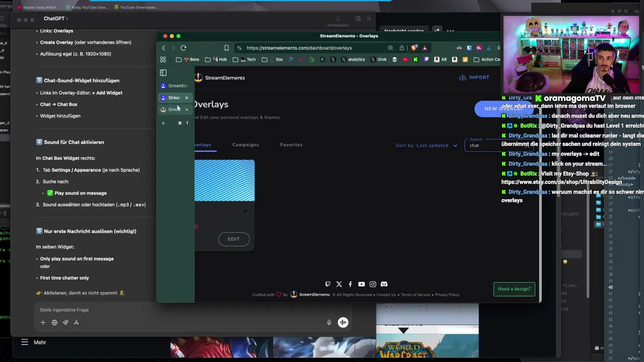The height and width of the screenshot is (362, 644).
Task: Click EDIT on the overlay card
Action: 233,239
